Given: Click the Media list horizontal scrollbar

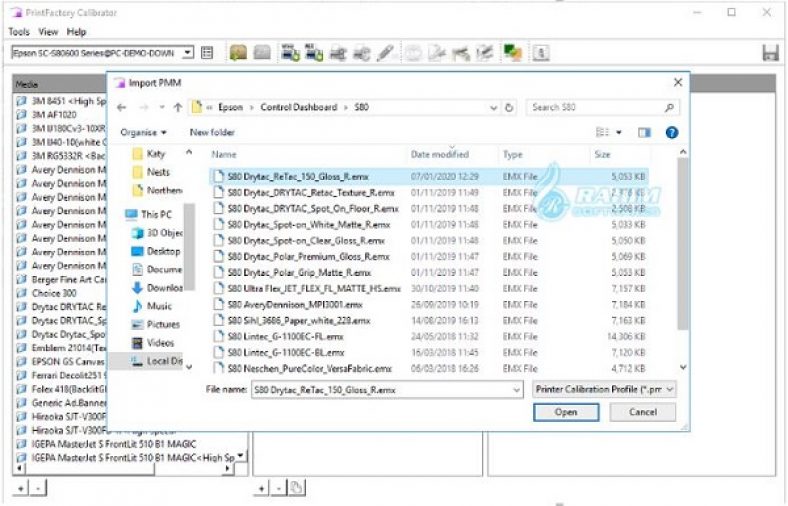Looking at the screenshot, I should click(x=123, y=468).
